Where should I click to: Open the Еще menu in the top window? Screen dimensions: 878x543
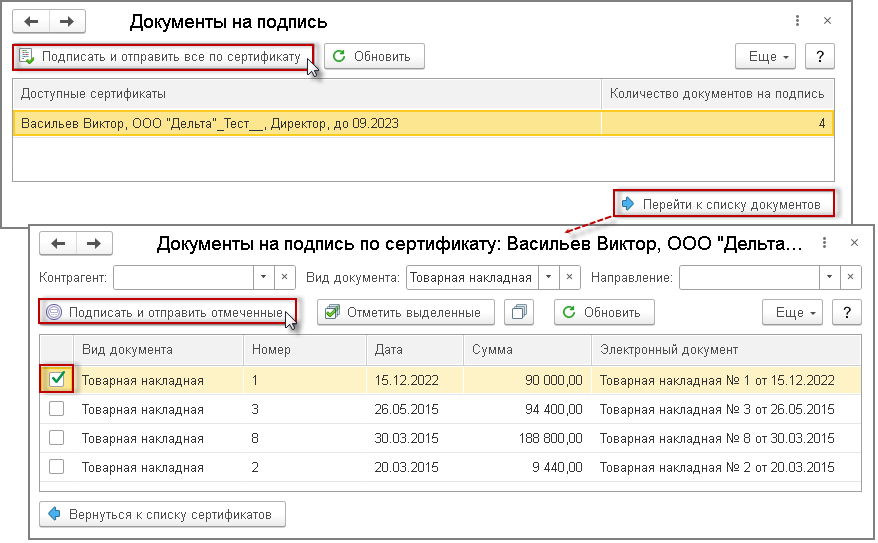point(765,57)
